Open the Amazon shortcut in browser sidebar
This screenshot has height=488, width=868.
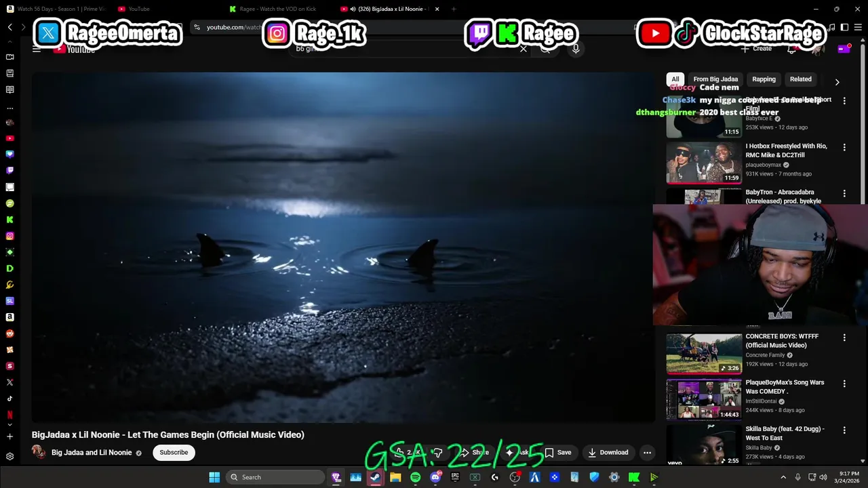coord(9,317)
